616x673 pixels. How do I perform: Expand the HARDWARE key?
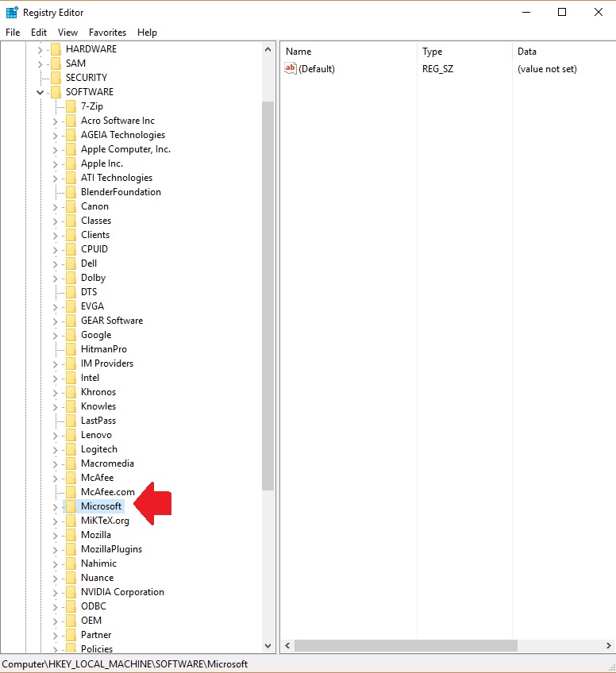(40, 50)
